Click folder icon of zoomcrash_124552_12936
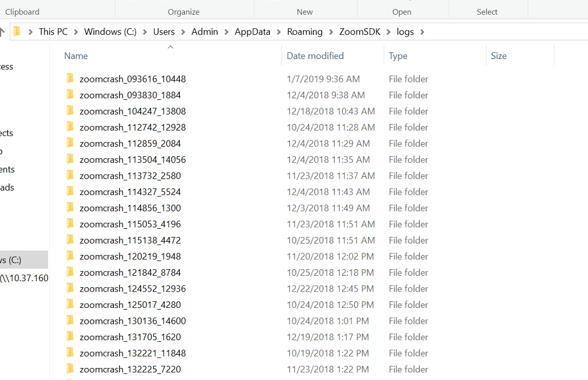The image size is (588, 380). tap(70, 288)
